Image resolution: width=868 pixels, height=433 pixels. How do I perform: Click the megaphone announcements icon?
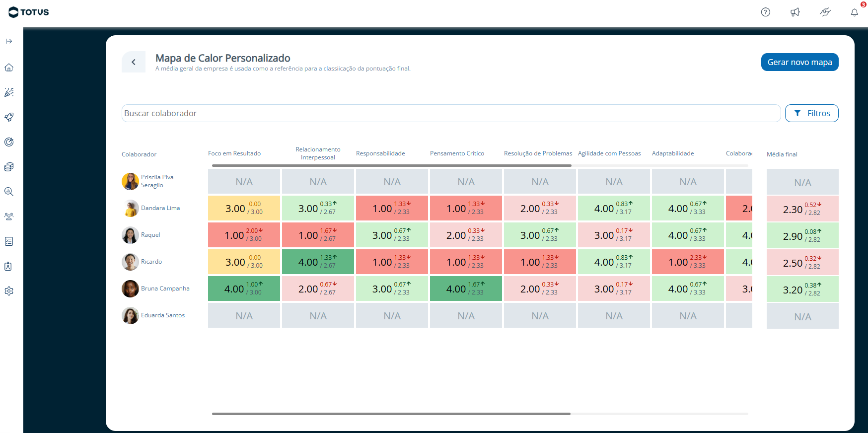point(795,12)
